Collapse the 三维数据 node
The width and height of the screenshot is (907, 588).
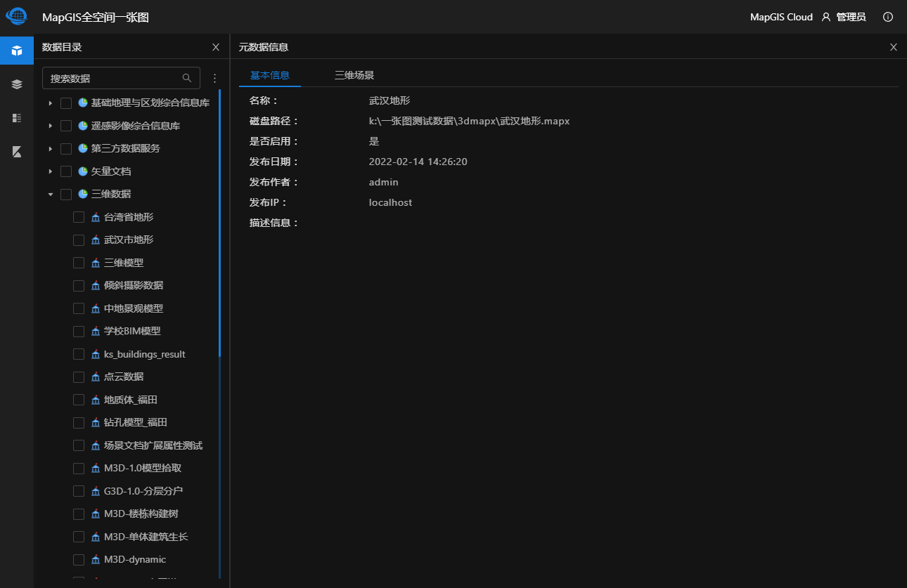pyautogui.click(x=50, y=195)
